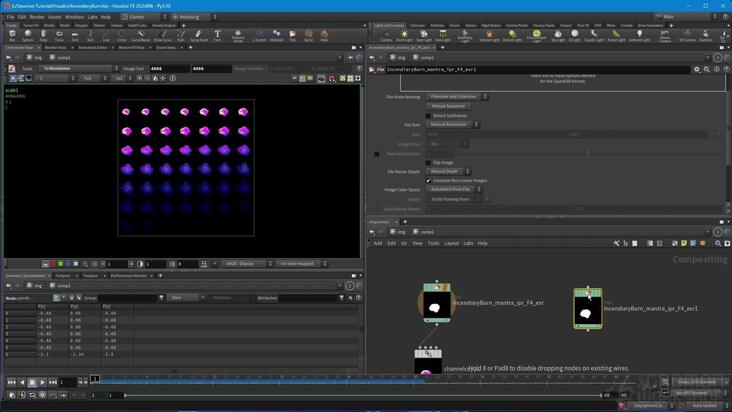Click the timeline range slider handle
Viewport: 732px width, 412px height.
coord(125,395)
